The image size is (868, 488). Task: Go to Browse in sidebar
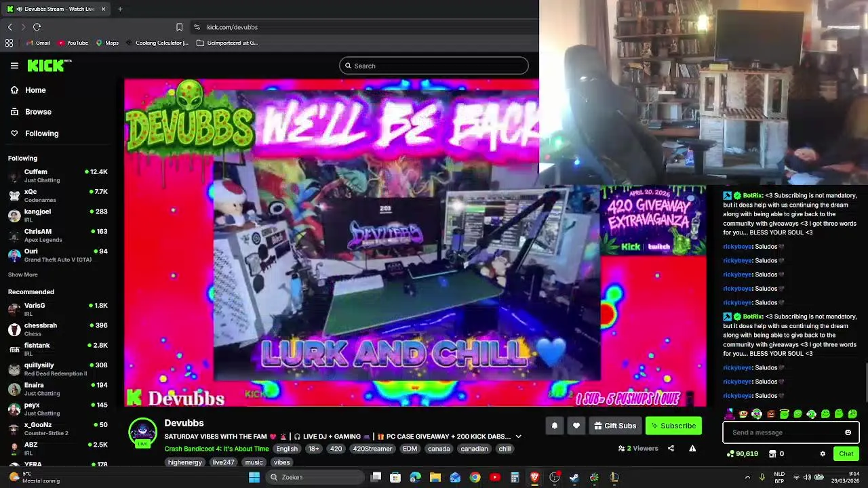click(x=38, y=112)
